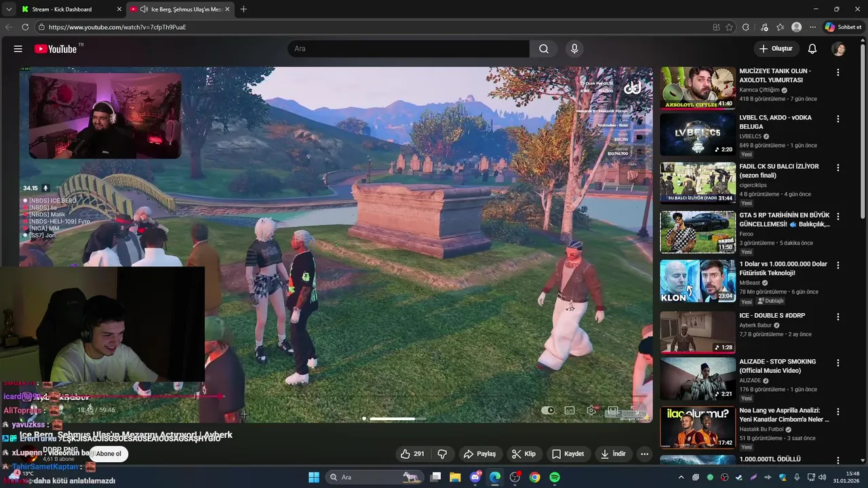Click the YouTube search magnifier button
This screenshot has width=868, height=488.
point(544,49)
